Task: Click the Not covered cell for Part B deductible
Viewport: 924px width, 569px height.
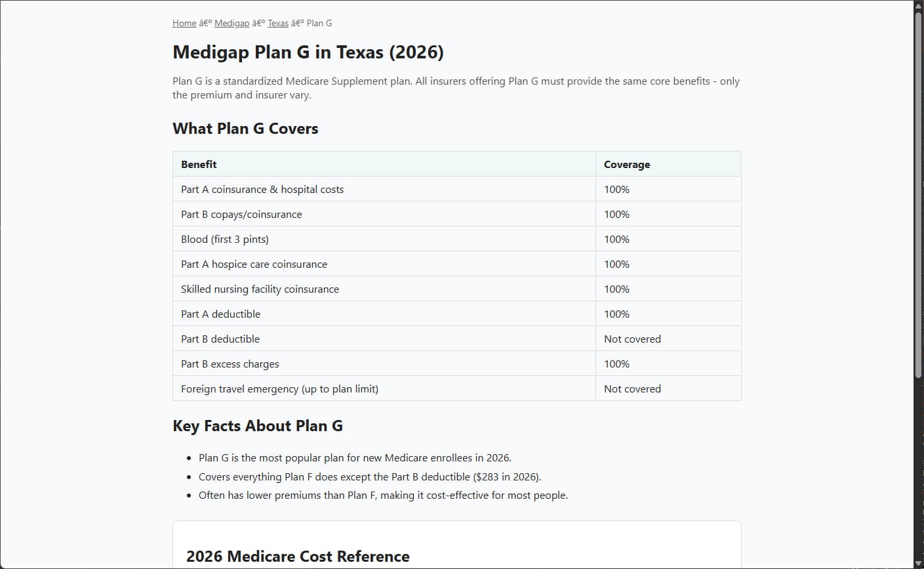Action: 668,339
